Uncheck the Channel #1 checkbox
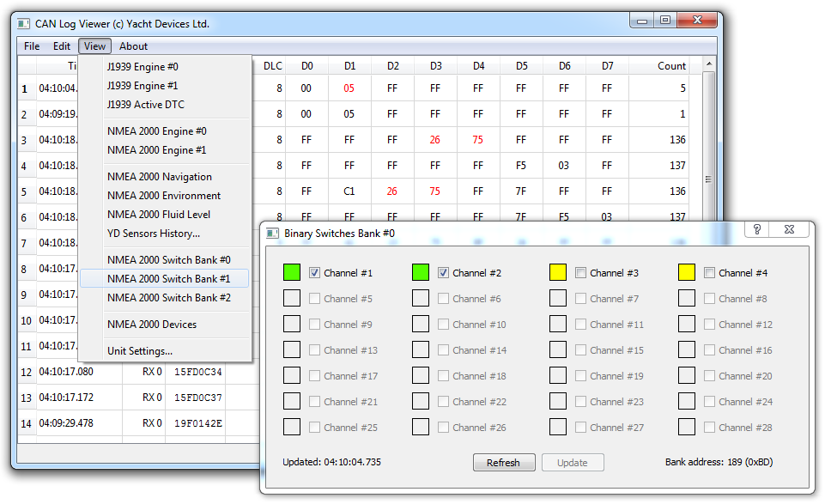This screenshot has width=825, height=504. click(315, 272)
